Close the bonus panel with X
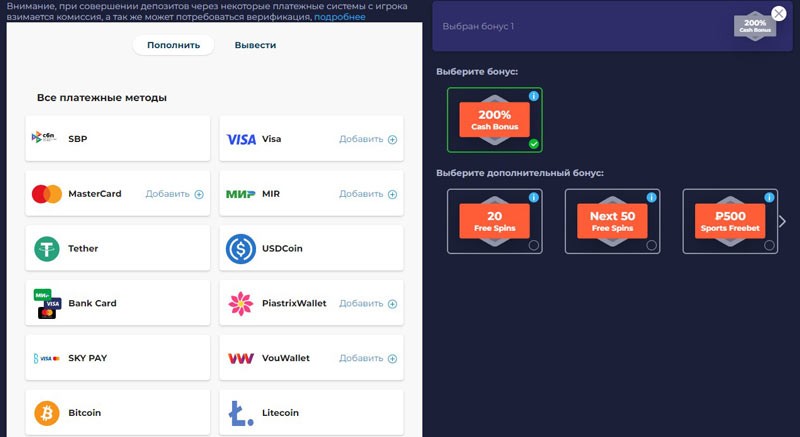This screenshot has height=437, width=800. [779, 14]
